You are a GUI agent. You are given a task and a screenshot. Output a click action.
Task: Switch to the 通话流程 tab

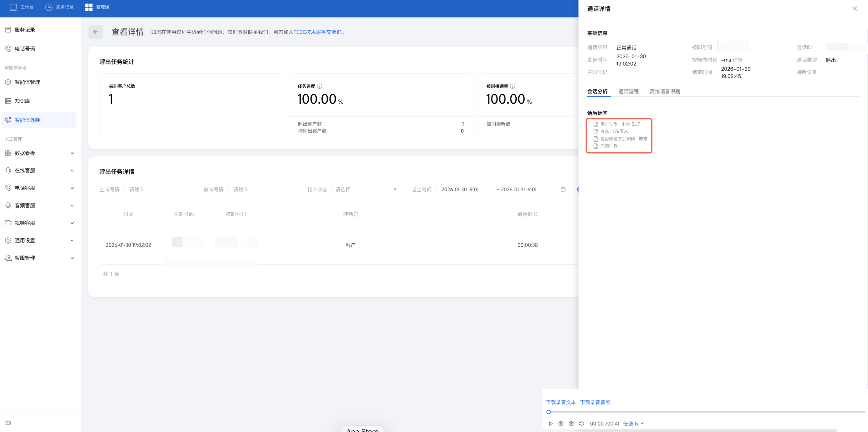628,91
